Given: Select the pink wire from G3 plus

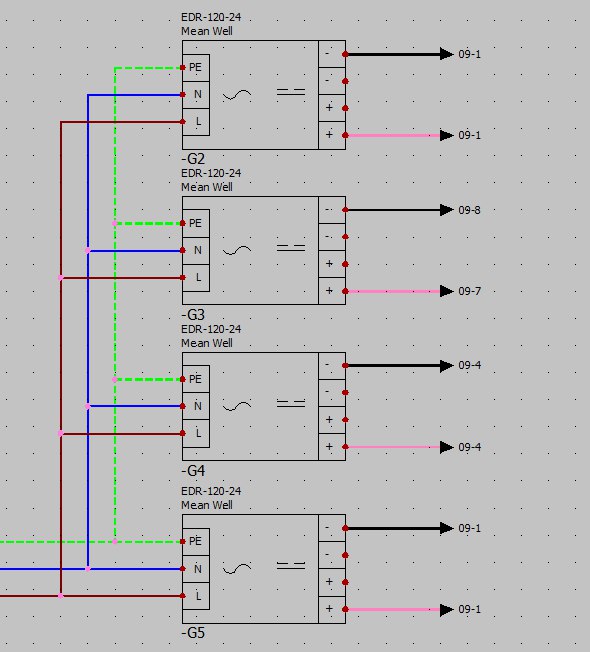Looking at the screenshot, I should coord(393,291).
